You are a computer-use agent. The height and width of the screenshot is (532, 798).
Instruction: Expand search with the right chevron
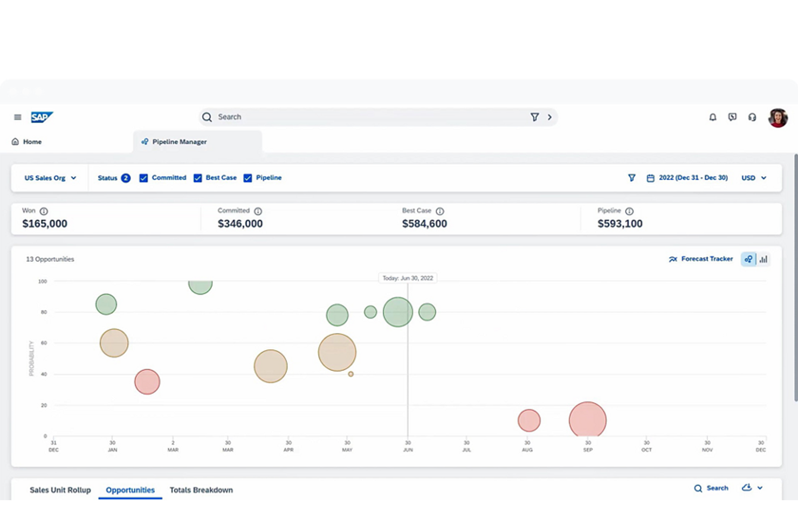point(549,117)
